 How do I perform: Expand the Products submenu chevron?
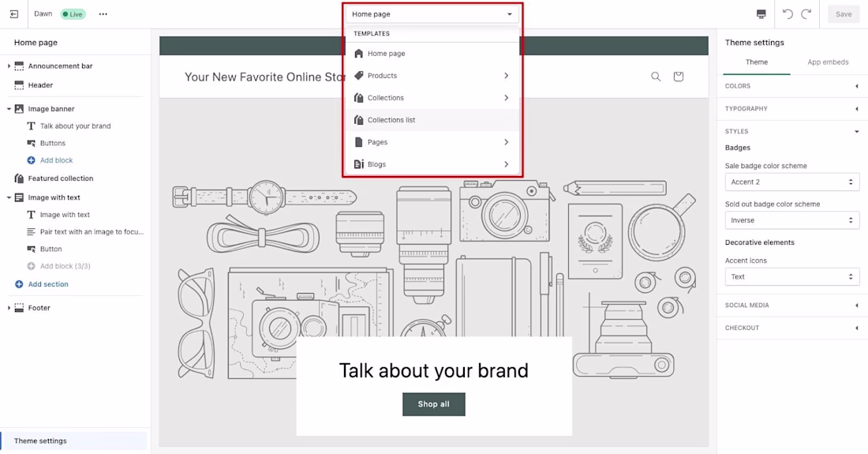click(506, 75)
